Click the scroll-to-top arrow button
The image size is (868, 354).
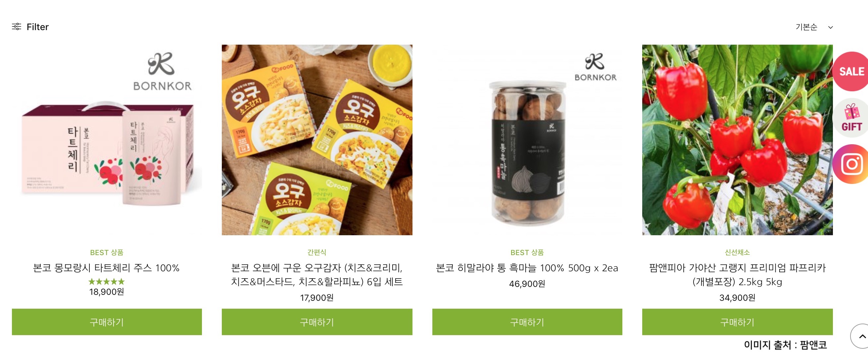pos(860,336)
